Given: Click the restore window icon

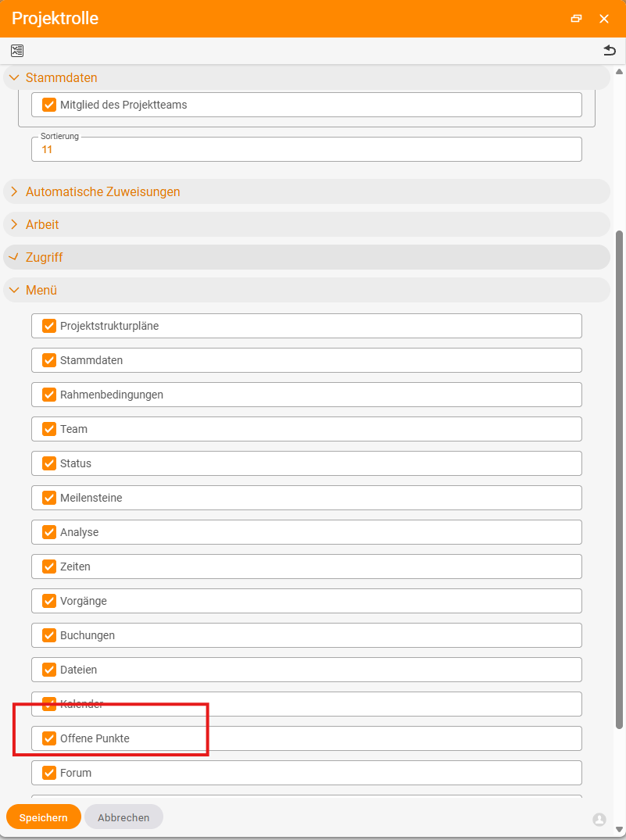Looking at the screenshot, I should click(x=576, y=19).
